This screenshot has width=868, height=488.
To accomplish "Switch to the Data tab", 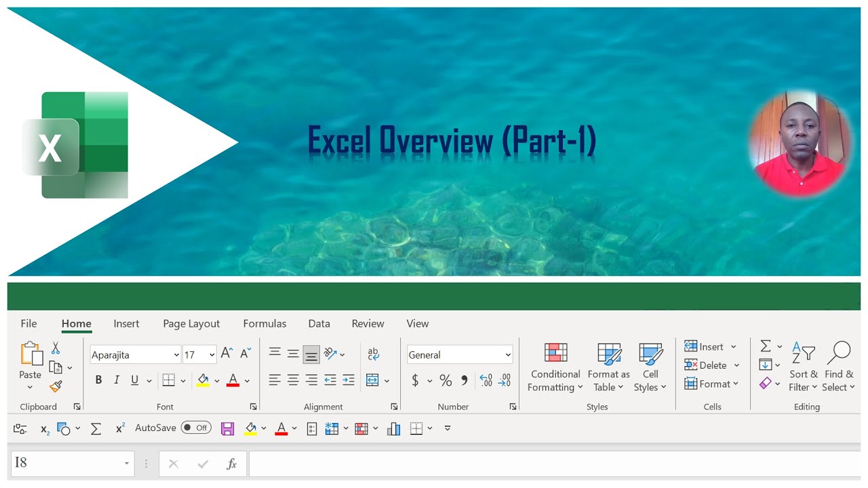I will (x=319, y=323).
